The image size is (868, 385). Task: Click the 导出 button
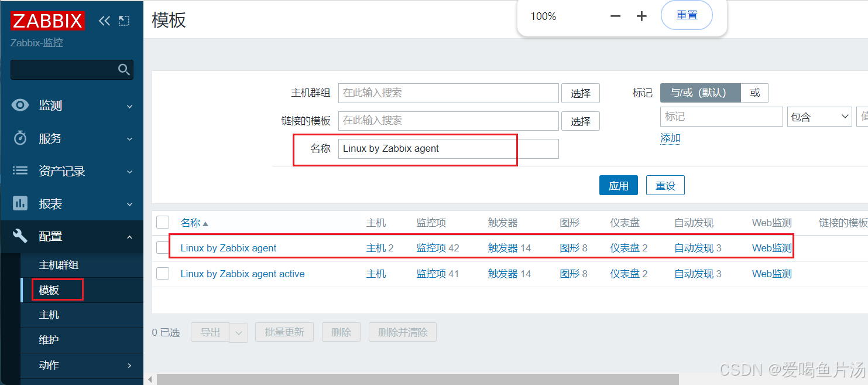click(x=210, y=332)
